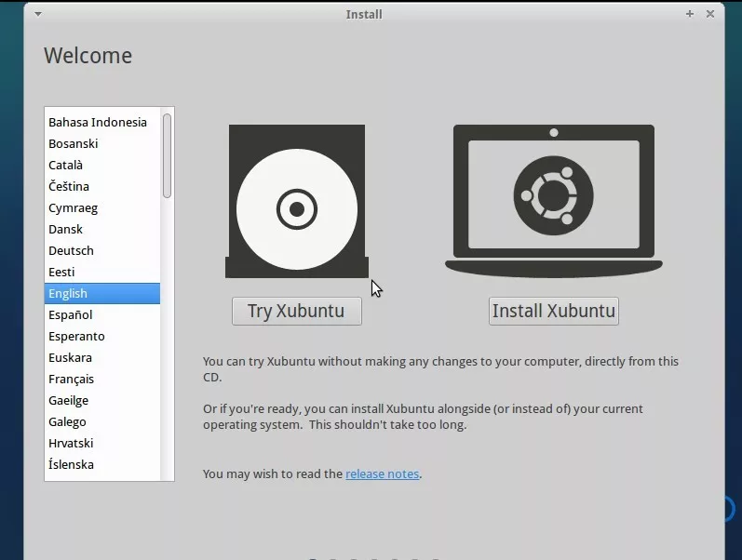Select the language list scrollbar handle

point(167,155)
